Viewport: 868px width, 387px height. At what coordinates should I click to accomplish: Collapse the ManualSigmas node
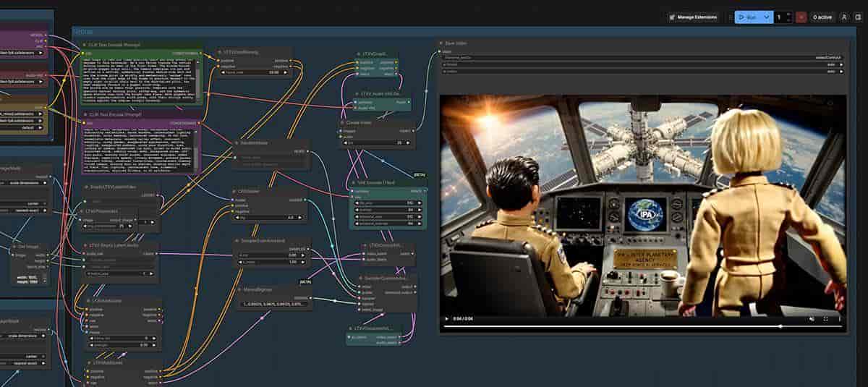240,289
